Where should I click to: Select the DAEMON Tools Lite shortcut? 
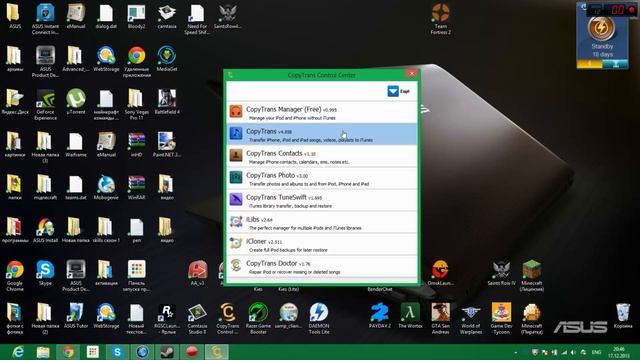pyautogui.click(x=319, y=319)
